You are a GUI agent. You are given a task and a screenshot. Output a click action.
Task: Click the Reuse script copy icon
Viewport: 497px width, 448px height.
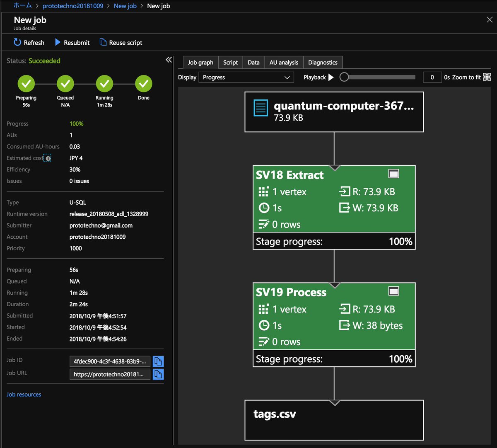point(103,42)
